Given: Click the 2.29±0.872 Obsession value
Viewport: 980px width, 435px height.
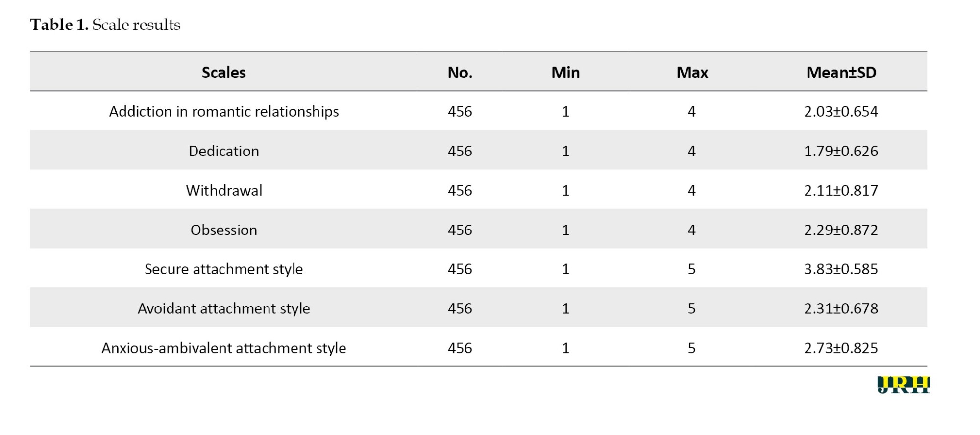Looking at the screenshot, I should (841, 230).
